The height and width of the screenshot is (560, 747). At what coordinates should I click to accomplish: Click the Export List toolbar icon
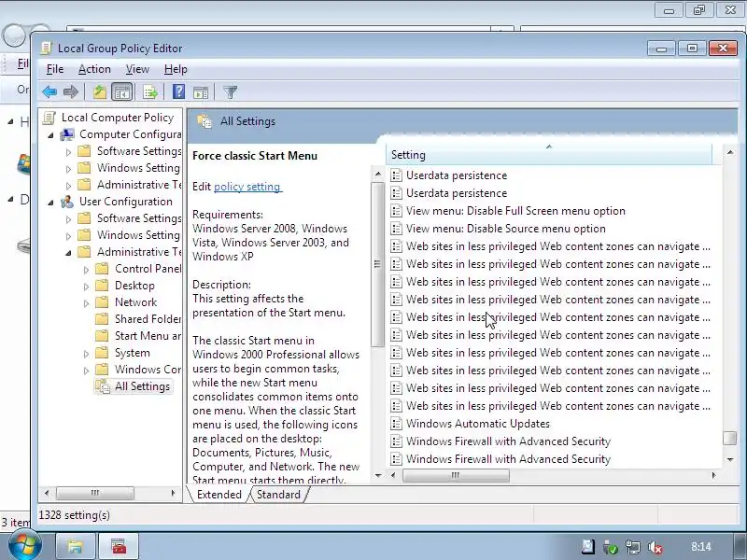point(149,91)
